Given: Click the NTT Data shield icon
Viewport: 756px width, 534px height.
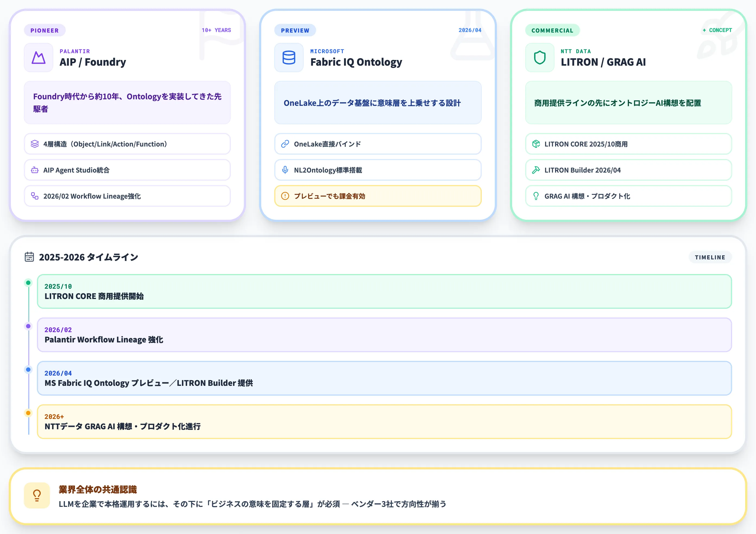Looking at the screenshot, I should click(539, 58).
